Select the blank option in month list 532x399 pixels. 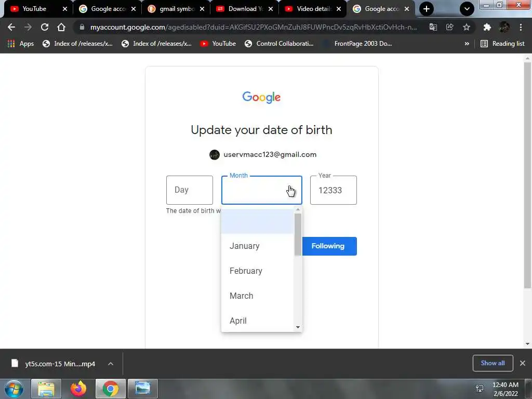tap(258, 221)
